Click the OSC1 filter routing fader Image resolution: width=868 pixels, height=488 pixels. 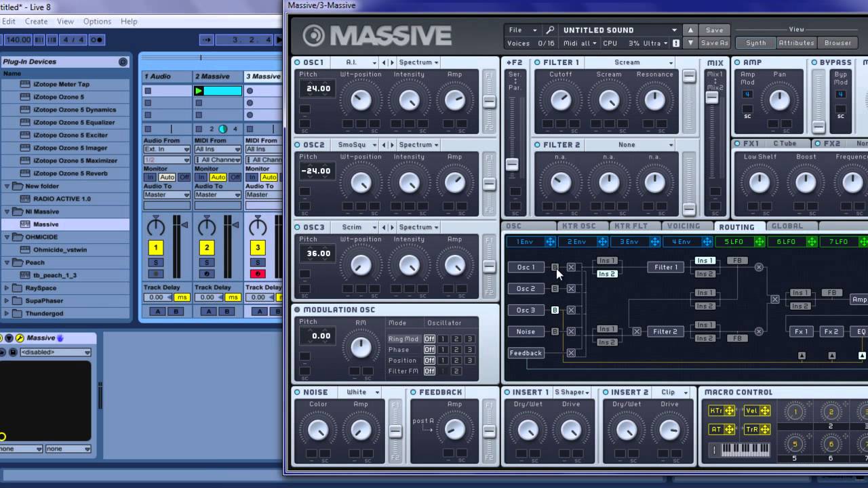(x=489, y=101)
